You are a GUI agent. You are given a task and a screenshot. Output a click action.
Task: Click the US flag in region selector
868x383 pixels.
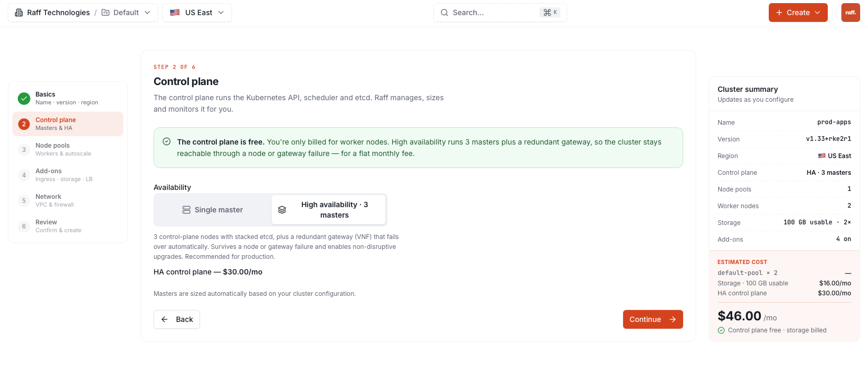pyautogui.click(x=175, y=13)
